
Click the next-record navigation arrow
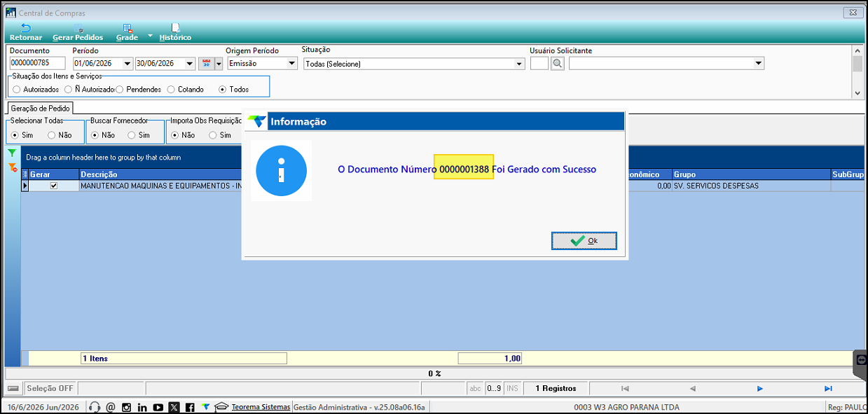tap(759, 388)
